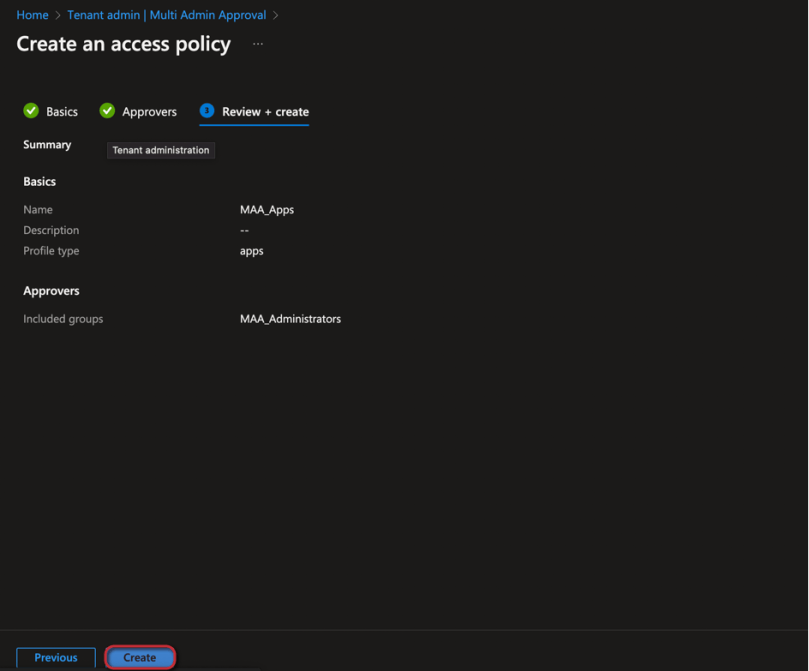Click the Tenant administration tooltip label
Image resolution: width=809 pixels, height=671 pixels.
pyautogui.click(x=160, y=150)
